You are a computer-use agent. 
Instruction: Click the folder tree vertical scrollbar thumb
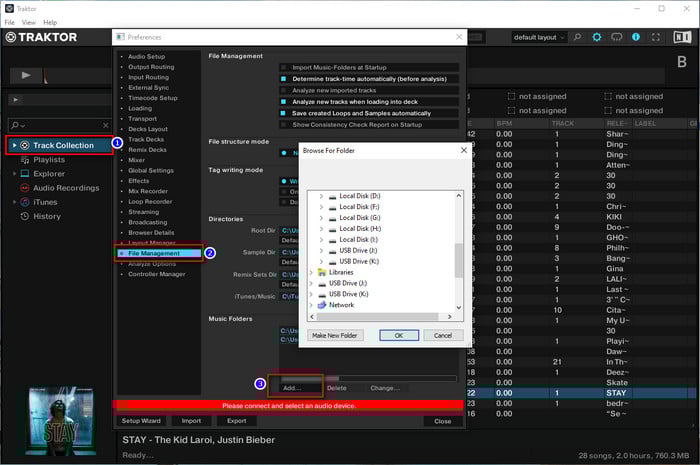point(458,260)
